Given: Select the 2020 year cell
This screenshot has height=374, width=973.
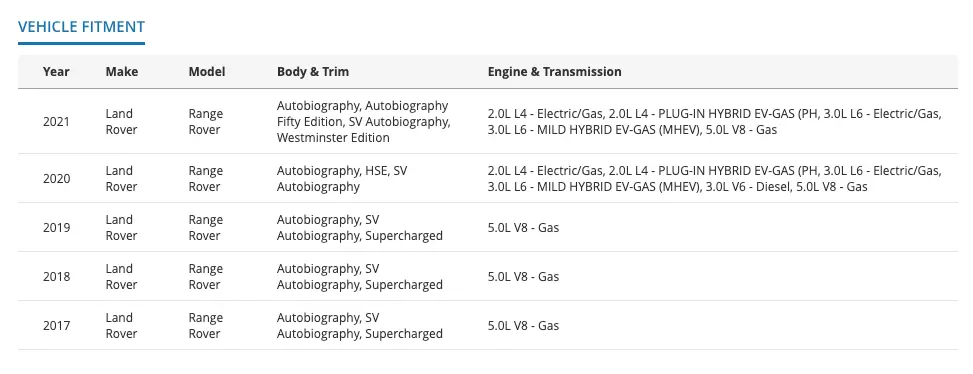Looking at the screenshot, I should coord(56,179).
